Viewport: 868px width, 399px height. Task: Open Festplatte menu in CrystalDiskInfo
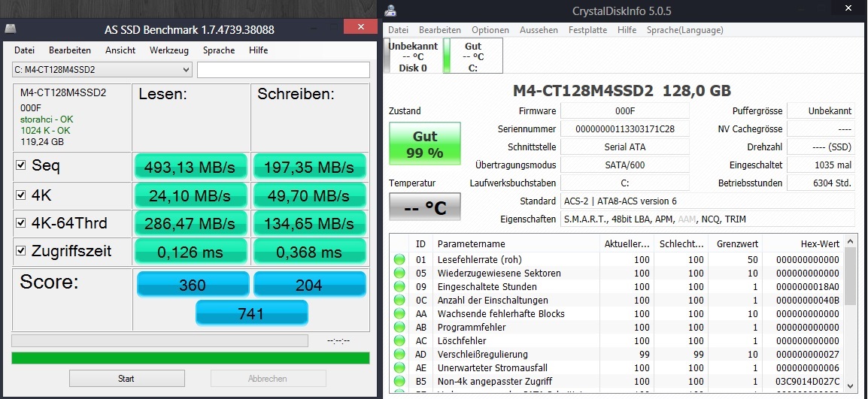[587, 30]
